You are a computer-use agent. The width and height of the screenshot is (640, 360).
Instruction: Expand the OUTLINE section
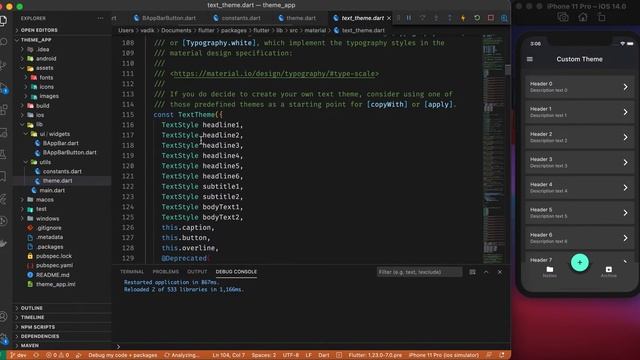[31, 308]
